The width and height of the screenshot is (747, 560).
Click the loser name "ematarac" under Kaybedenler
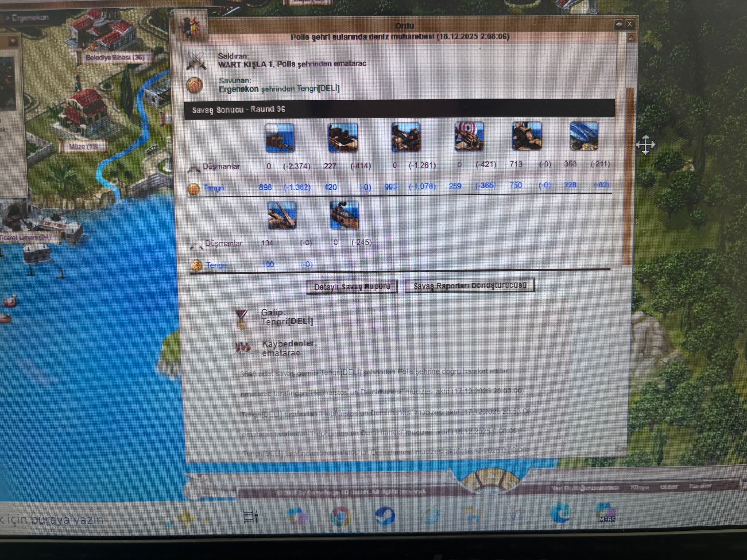coord(281,353)
